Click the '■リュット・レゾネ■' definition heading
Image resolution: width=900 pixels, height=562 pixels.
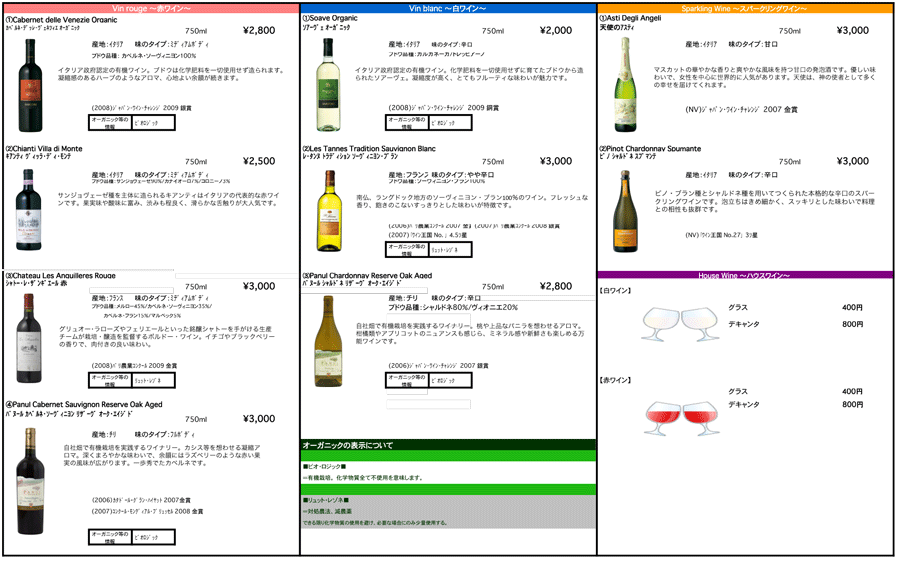(326, 501)
